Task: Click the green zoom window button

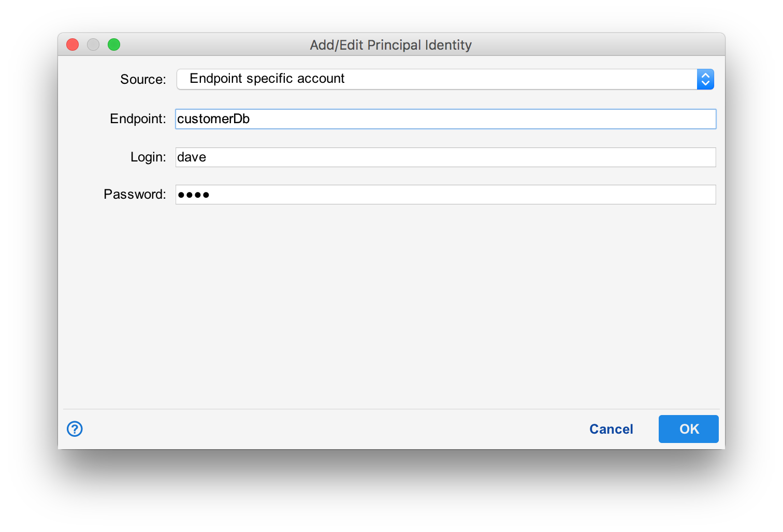Action: [114, 45]
